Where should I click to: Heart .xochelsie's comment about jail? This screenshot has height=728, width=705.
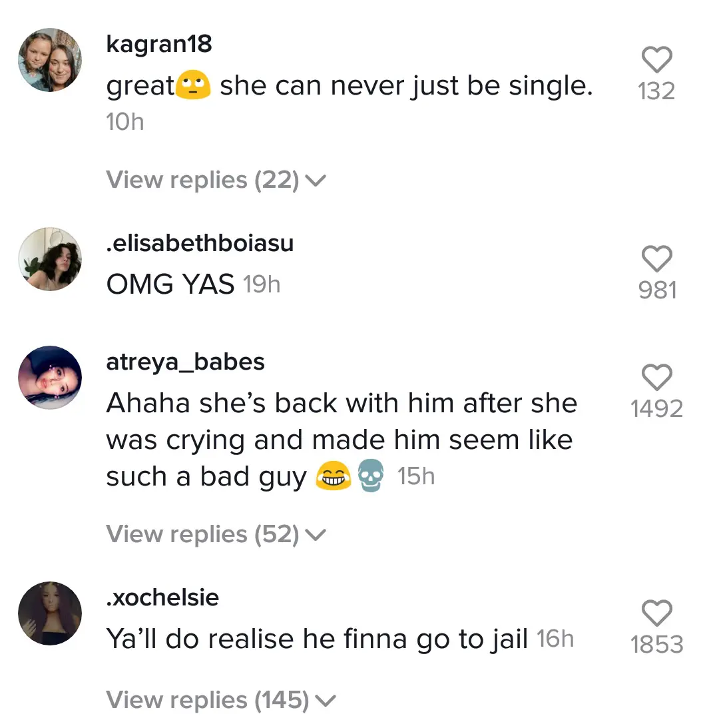(x=656, y=613)
